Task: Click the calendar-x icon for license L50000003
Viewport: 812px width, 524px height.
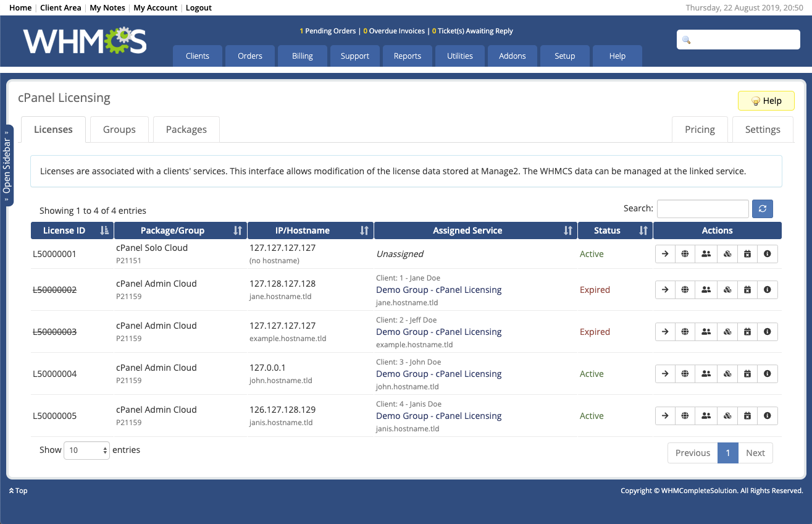Action: coord(747,332)
